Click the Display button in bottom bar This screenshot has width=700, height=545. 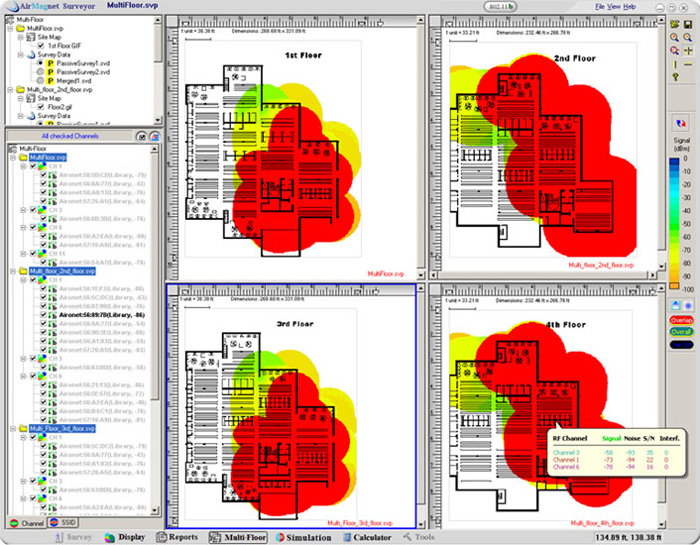tap(126, 537)
